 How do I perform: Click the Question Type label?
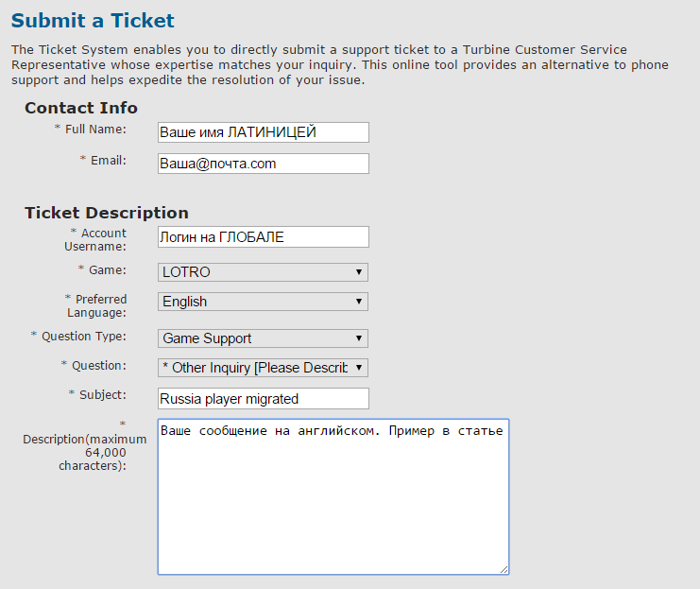coord(83,336)
